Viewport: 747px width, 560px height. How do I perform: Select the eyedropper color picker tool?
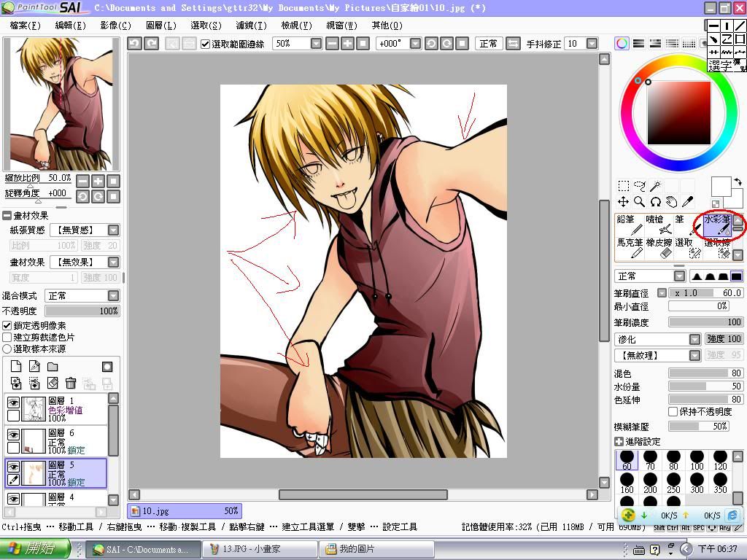pyautogui.click(x=688, y=202)
